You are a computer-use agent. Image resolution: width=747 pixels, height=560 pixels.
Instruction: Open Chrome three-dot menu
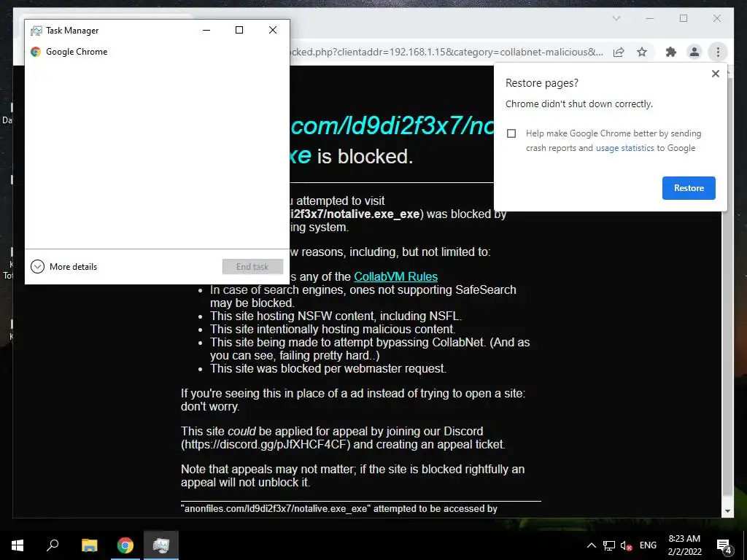click(718, 52)
